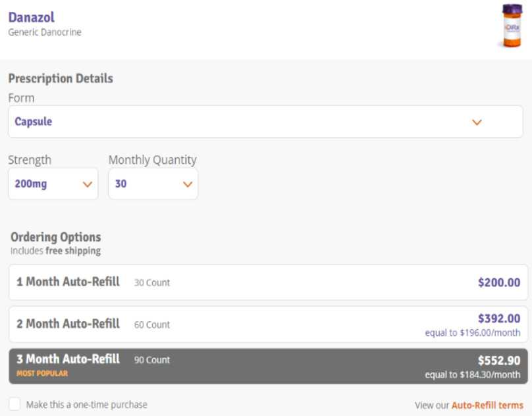Click the orange arrow beside quantity 30

click(x=188, y=184)
